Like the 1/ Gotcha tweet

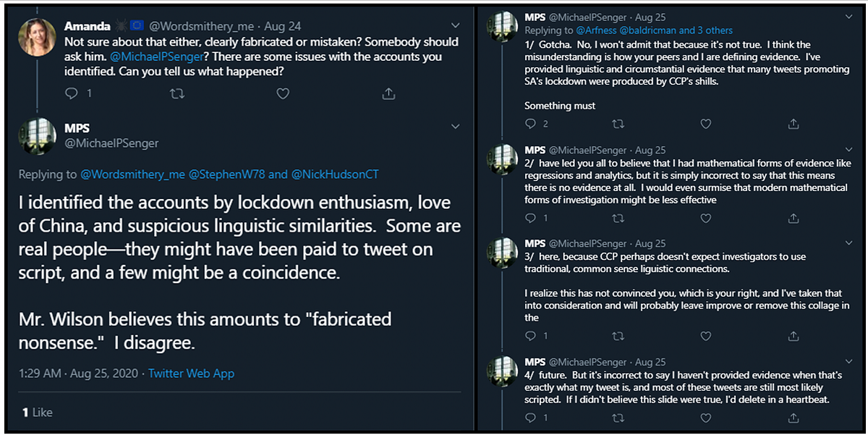[706, 124]
